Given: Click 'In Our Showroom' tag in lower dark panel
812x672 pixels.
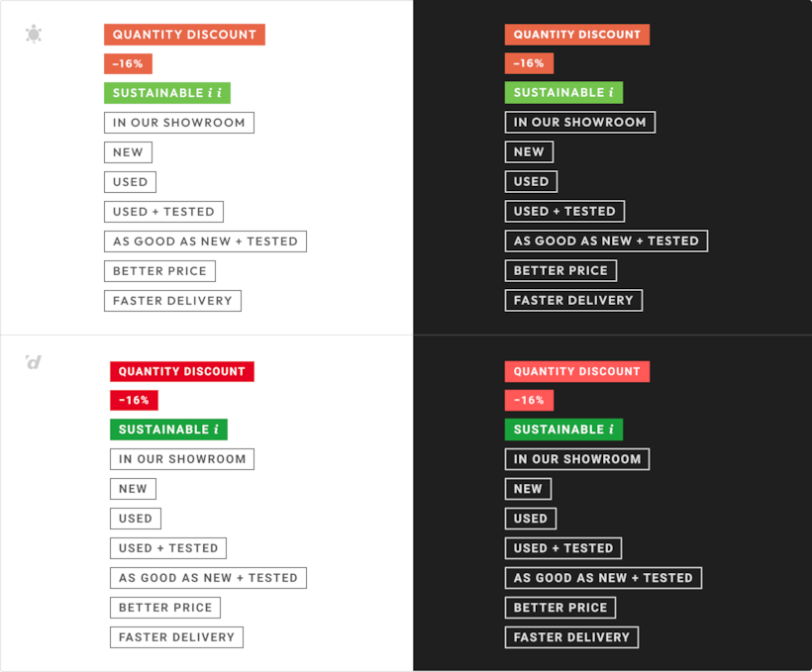Looking at the screenshot, I should pos(576,459).
